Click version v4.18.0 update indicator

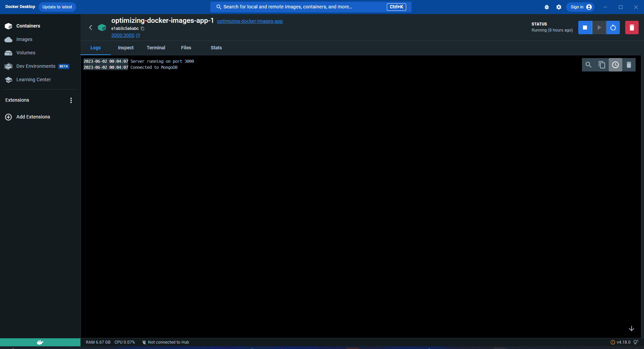point(621,342)
